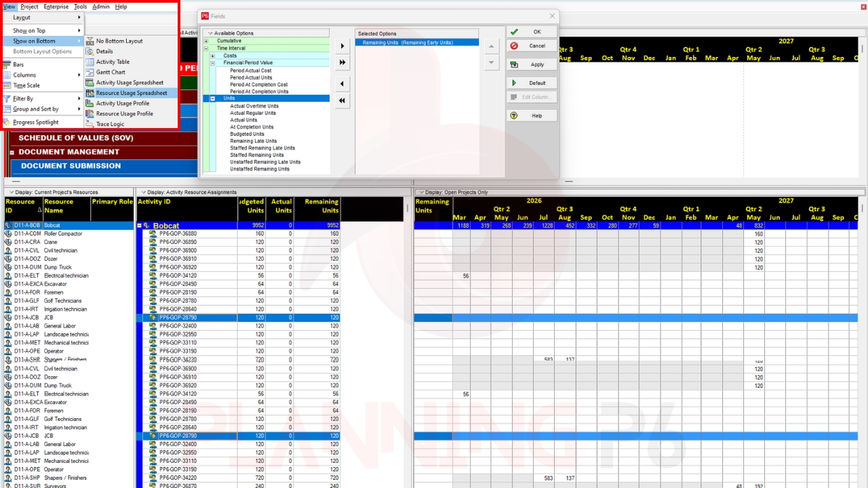Screen dimensions: 868x488
Task: Click the Apply button in Fields dialog
Action: [532, 64]
